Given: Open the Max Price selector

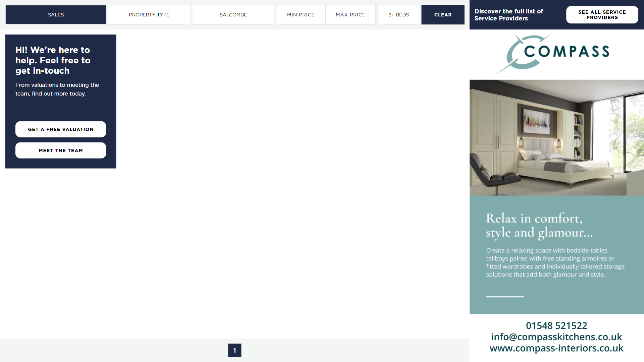Looking at the screenshot, I should tap(351, 15).
